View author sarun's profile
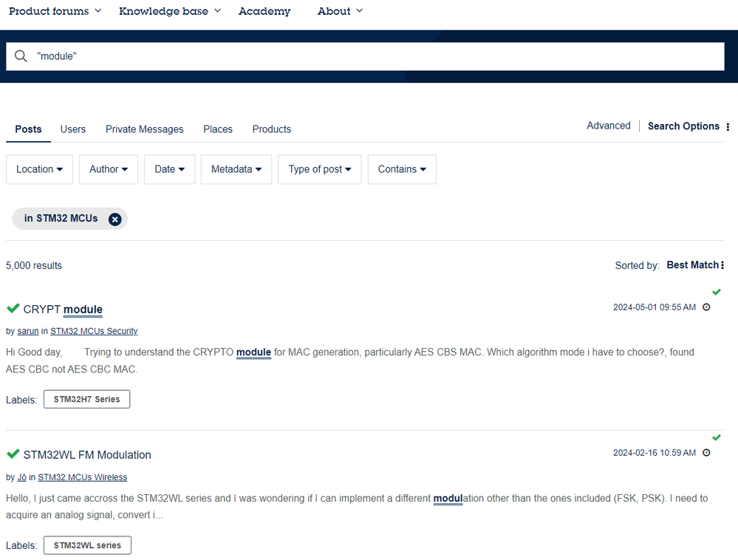The height and width of the screenshot is (560, 738). 28,331
